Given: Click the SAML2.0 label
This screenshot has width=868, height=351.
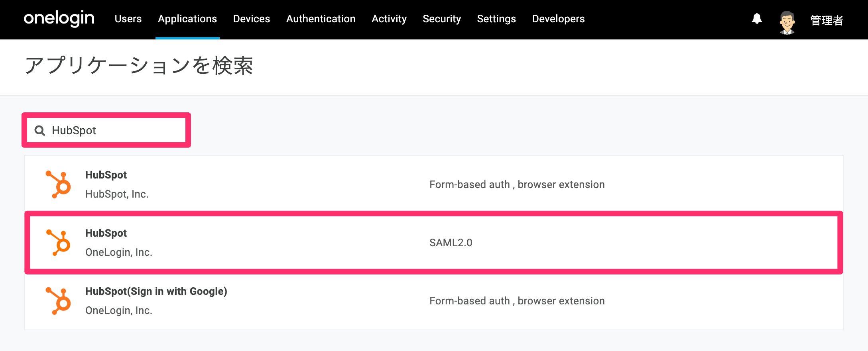Looking at the screenshot, I should pos(451,243).
